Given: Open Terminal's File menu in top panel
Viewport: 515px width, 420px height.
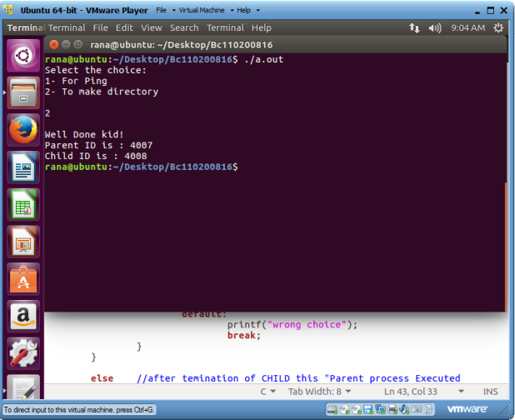Looking at the screenshot, I should [100, 27].
